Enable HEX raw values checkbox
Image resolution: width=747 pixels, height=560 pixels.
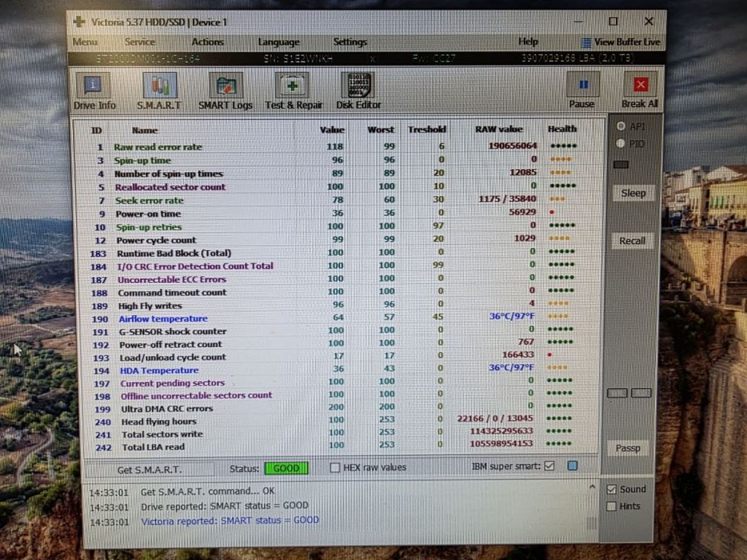point(335,467)
